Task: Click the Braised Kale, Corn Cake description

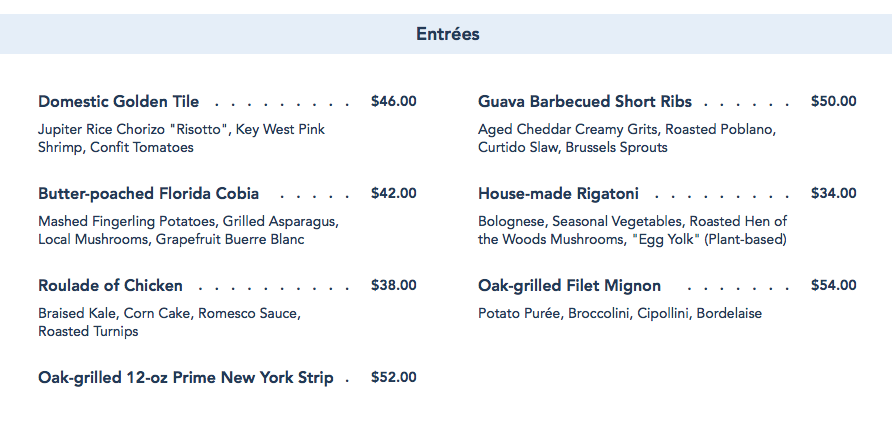Action: pos(169,323)
